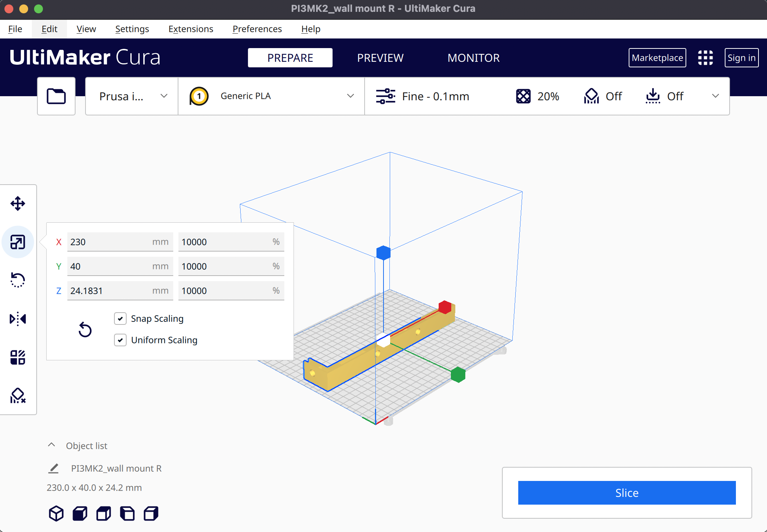The width and height of the screenshot is (767, 532).
Task: Click the print profile sliders icon
Action: [x=386, y=96]
